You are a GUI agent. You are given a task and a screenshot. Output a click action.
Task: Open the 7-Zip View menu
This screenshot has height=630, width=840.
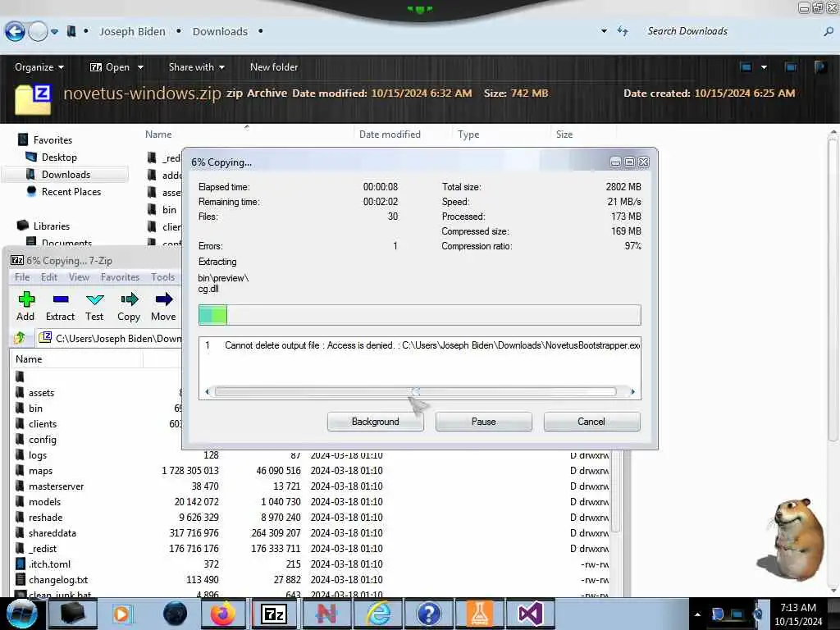click(x=79, y=277)
